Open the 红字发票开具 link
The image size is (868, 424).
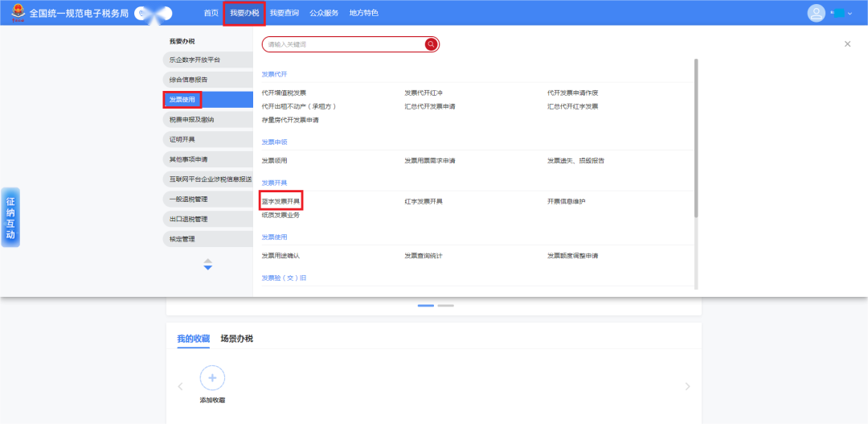click(x=424, y=202)
